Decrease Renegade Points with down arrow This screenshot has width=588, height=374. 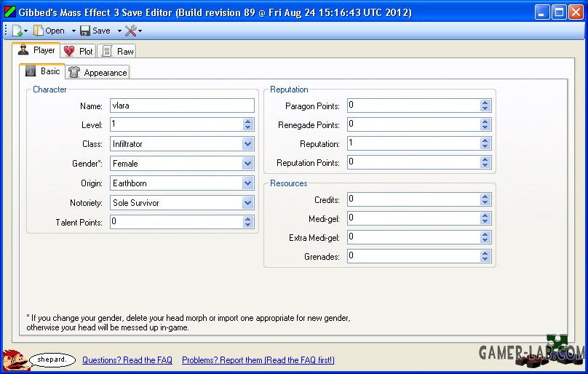click(x=485, y=127)
